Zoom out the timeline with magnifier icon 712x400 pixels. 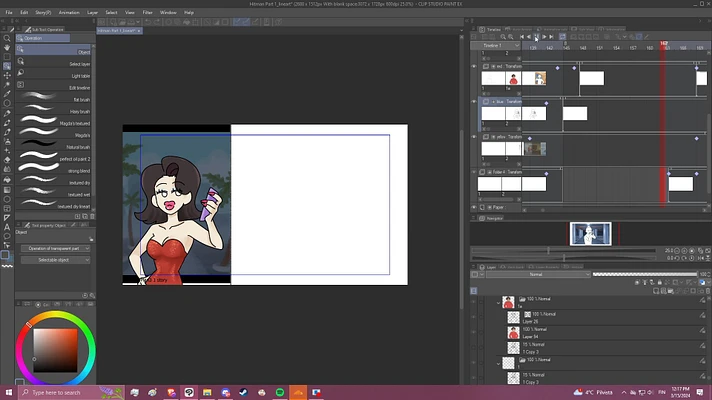point(503,37)
